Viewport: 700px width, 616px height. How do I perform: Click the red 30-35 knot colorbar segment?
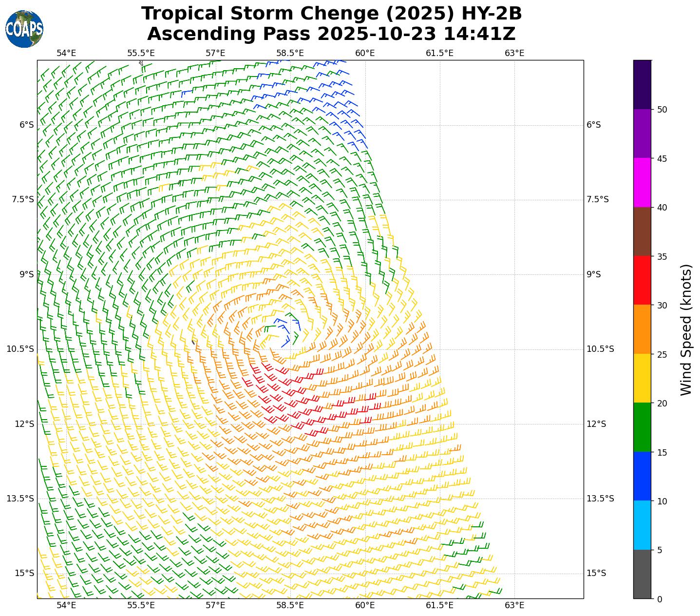click(642, 280)
